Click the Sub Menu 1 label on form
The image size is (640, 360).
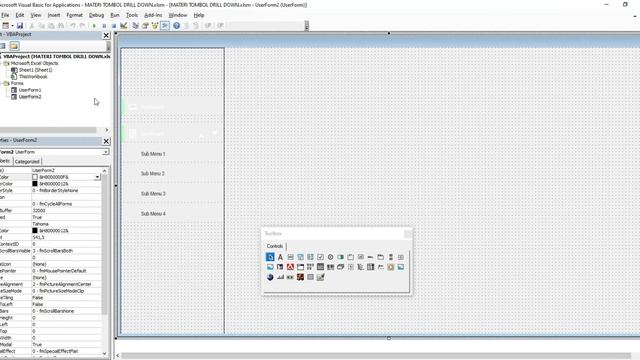click(153, 154)
